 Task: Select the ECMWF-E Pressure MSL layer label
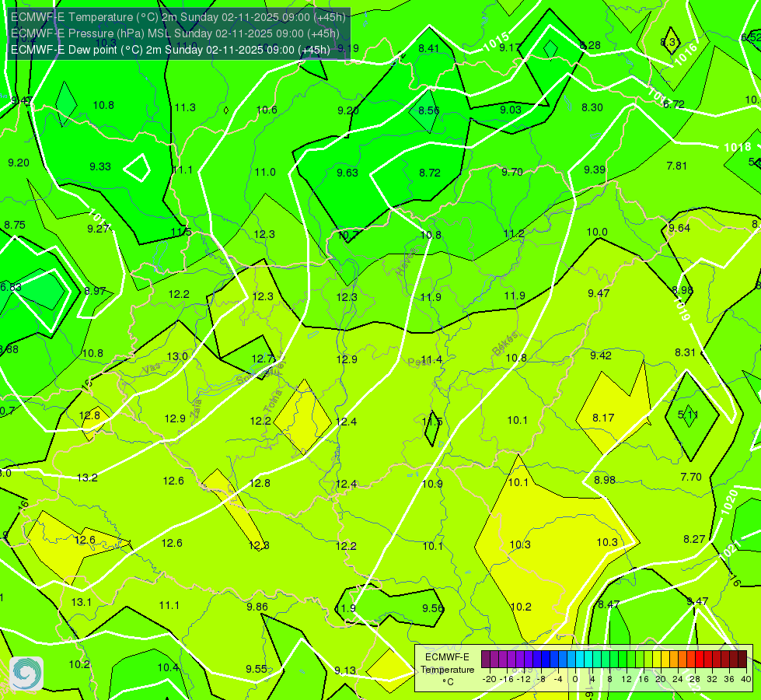coord(175,33)
